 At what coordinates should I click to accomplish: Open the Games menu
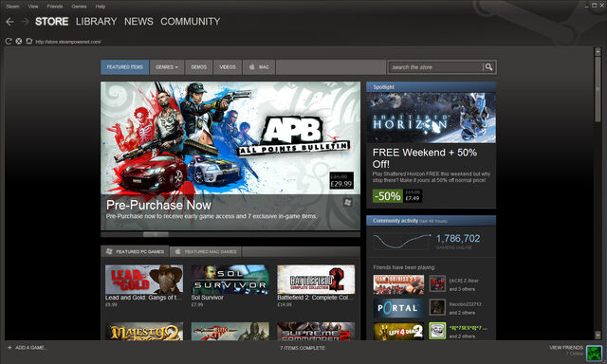[79, 7]
